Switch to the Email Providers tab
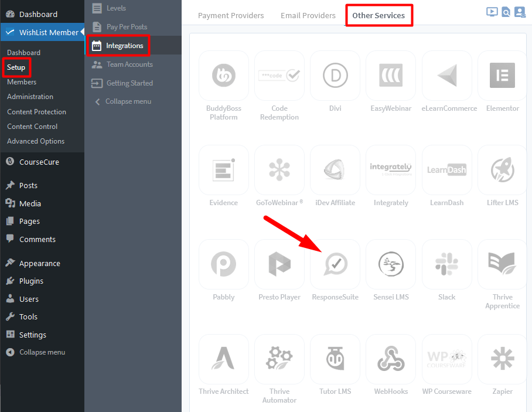Screen dimensions: 532x412 [x=308, y=16]
